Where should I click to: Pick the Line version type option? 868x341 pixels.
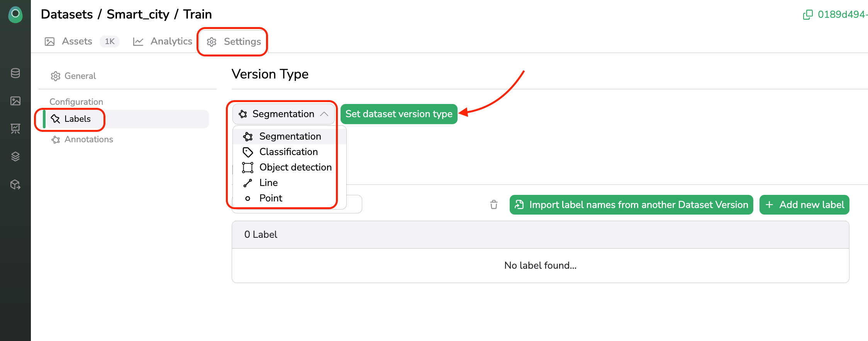point(268,183)
